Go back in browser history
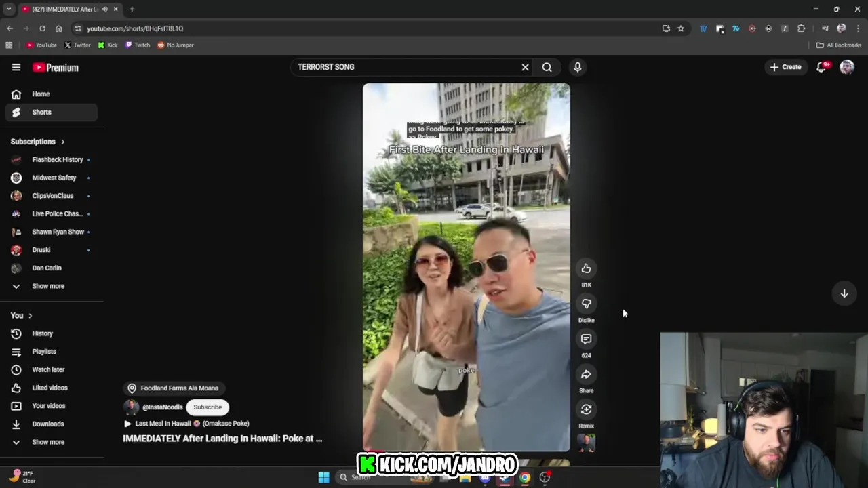 tap(9, 28)
